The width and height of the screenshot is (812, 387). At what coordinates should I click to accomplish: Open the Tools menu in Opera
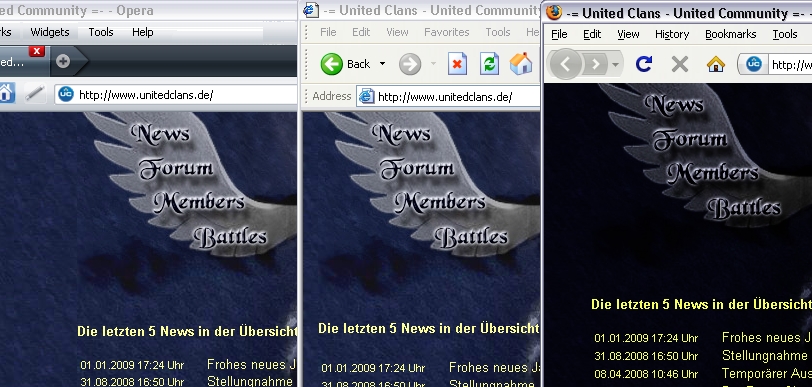tap(100, 32)
